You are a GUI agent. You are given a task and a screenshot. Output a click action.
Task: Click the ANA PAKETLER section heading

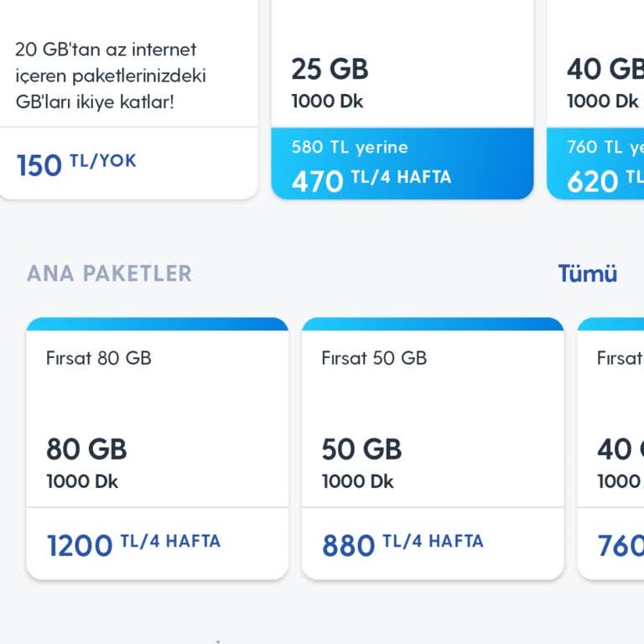[109, 273]
